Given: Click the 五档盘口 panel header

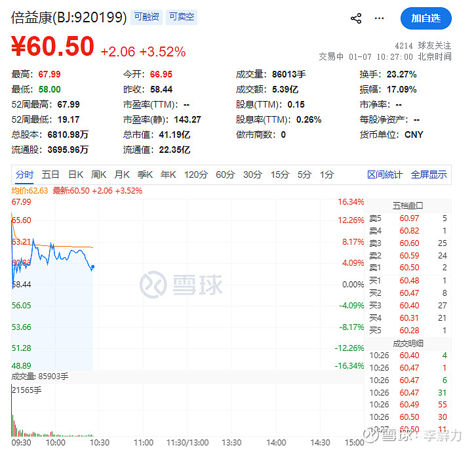Looking at the screenshot, I should [x=408, y=206].
